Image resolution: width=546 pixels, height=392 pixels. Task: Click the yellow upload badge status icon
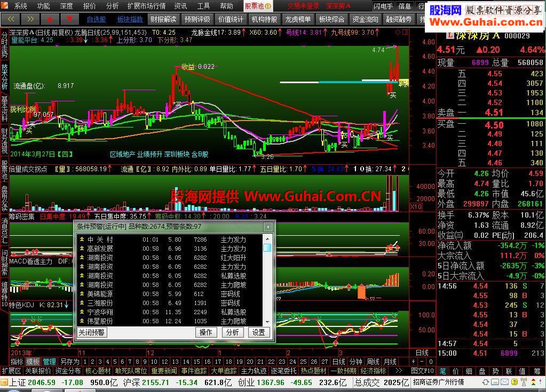pos(514,382)
